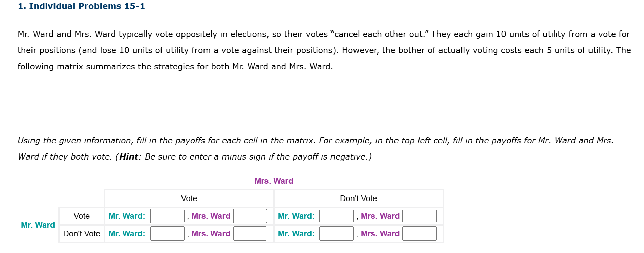Click Mrs. Ward's payoff box where both vote
This screenshot has height=253, width=644.
coord(250,216)
